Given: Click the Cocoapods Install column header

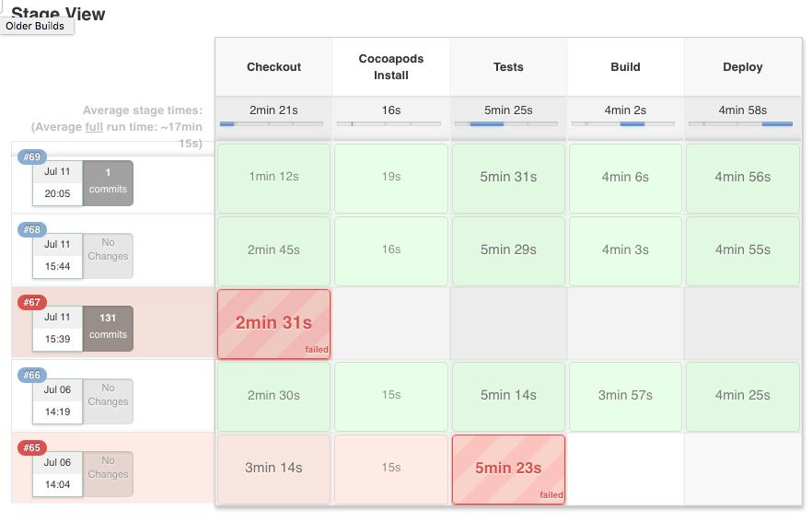Looking at the screenshot, I should (x=391, y=67).
